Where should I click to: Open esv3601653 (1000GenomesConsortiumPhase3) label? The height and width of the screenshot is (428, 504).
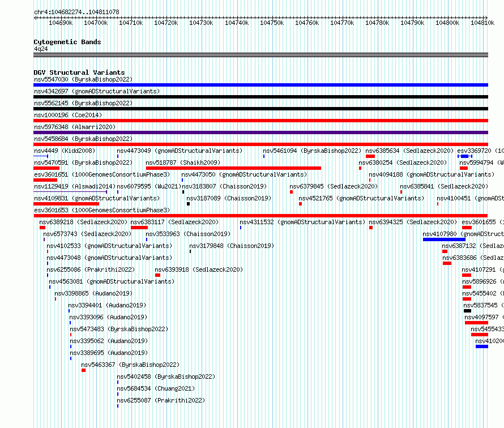[x=102, y=210]
